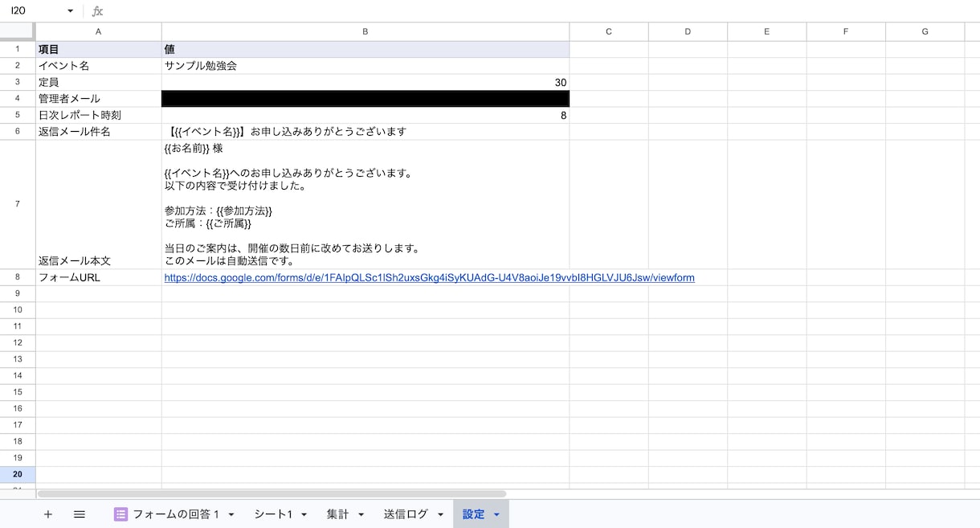Click cell with value 8
980x528 pixels.
[x=365, y=115]
